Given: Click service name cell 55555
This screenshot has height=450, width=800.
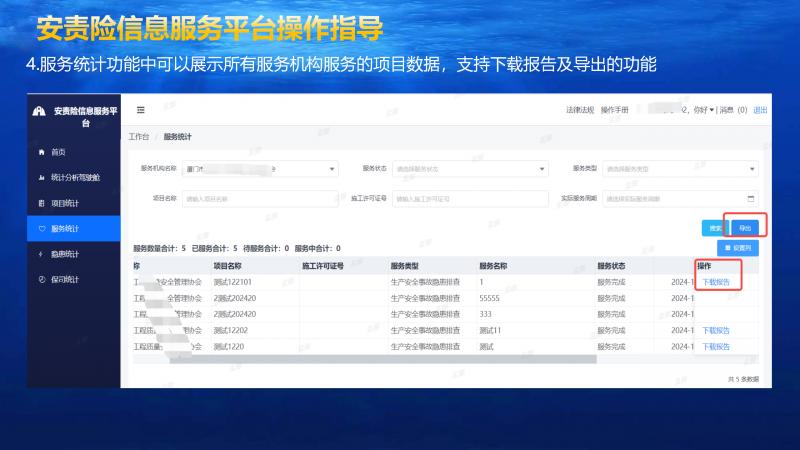Looking at the screenshot, I should click(489, 298).
